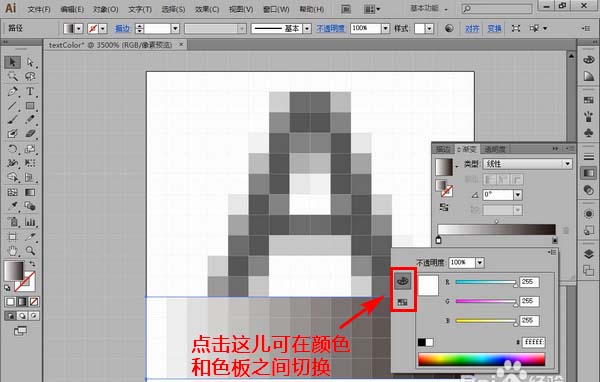Click the color palette icon in popup
The width and height of the screenshot is (600, 382).
click(402, 281)
